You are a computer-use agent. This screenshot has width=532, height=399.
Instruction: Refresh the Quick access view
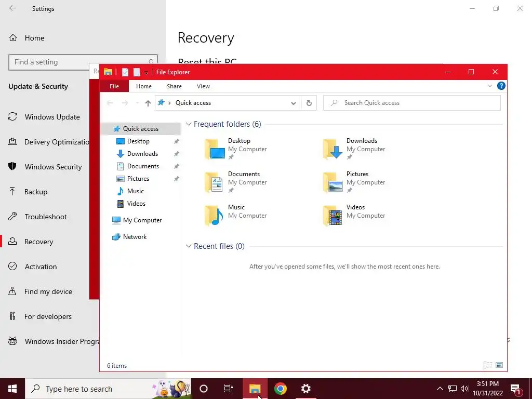click(x=309, y=103)
